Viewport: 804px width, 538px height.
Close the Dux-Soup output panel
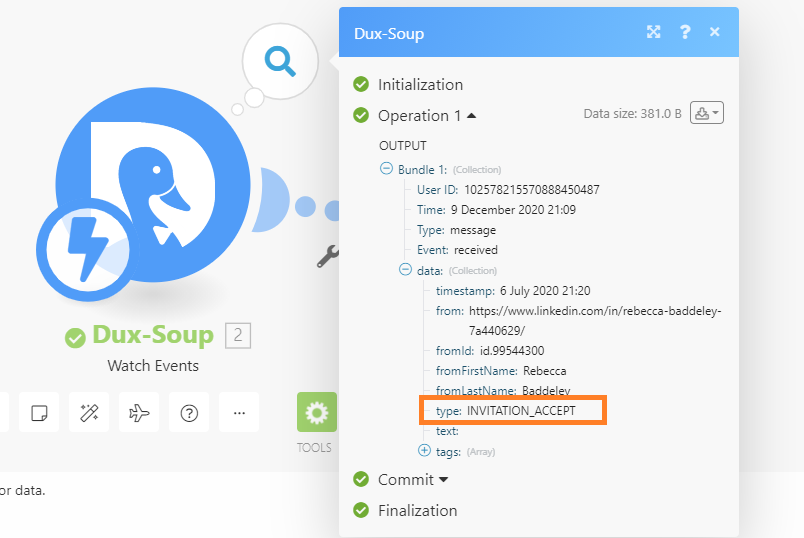pyautogui.click(x=714, y=32)
